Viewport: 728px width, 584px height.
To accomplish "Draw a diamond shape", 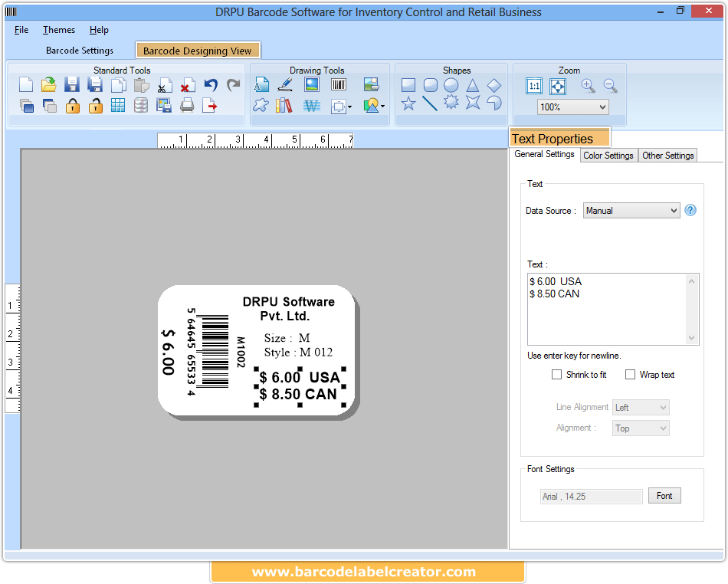I will point(494,85).
